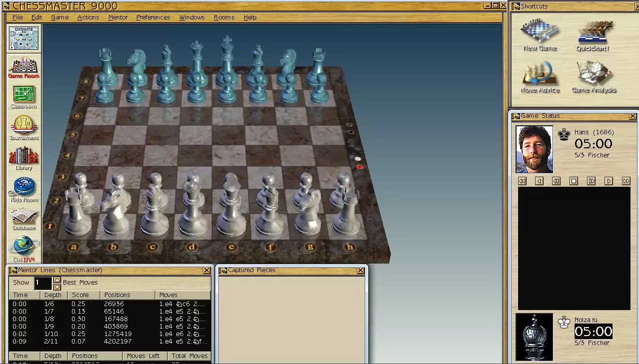Select the Mentor line with 26936 positions

point(110,304)
